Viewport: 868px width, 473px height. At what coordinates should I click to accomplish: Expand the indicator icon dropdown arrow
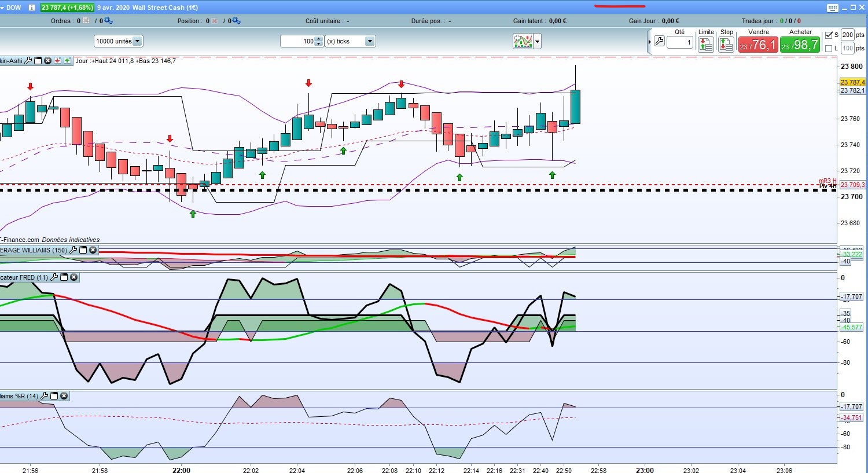click(x=538, y=41)
